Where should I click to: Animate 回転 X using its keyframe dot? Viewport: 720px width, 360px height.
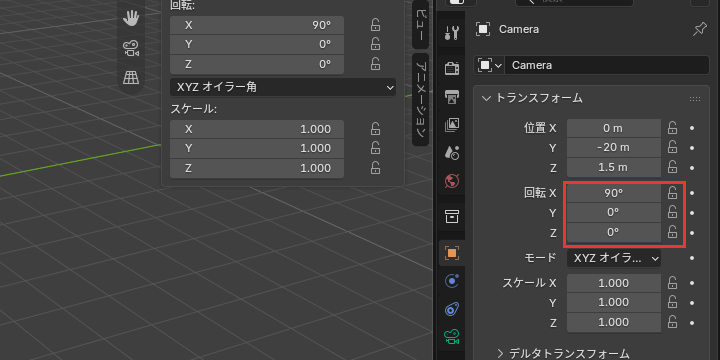692,193
